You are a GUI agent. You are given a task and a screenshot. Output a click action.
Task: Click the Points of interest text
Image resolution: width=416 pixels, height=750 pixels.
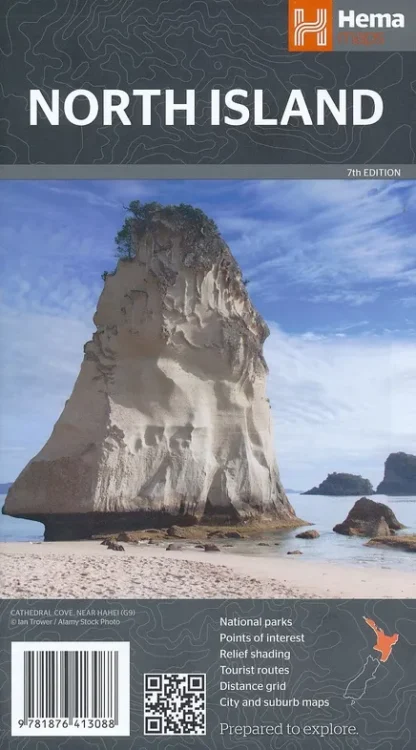262,638
